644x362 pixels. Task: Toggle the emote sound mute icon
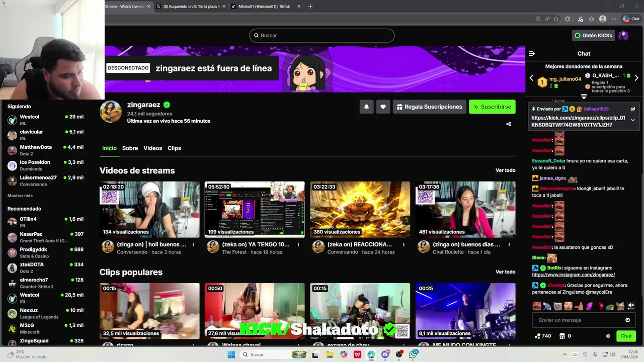[631, 306]
